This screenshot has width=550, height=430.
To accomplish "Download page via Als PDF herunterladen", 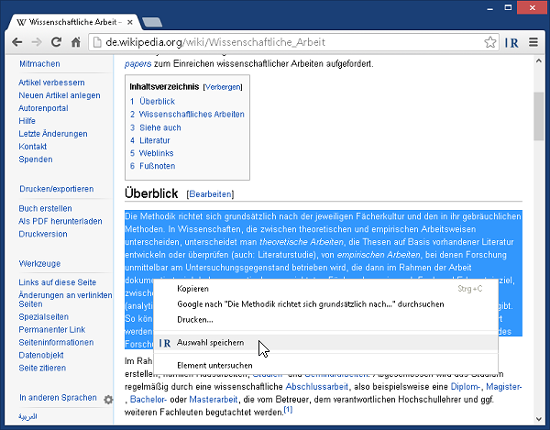I will click(60, 221).
